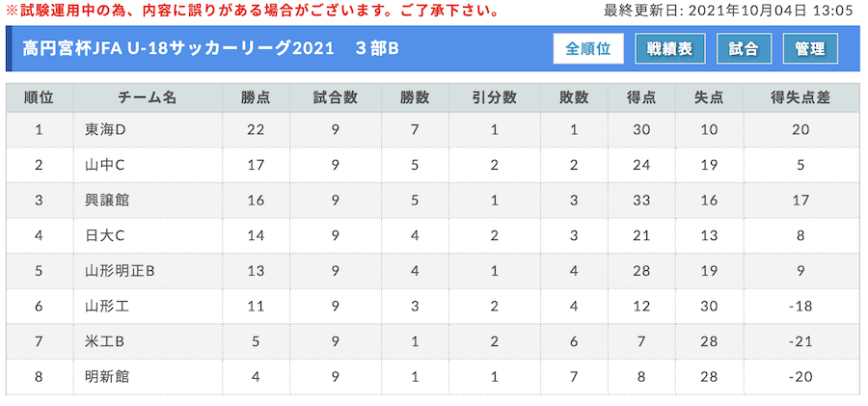Viewport: 868px width, 406px height.
Task: Click the 最終更新日 timestamp text
Action: pos(728,11)
